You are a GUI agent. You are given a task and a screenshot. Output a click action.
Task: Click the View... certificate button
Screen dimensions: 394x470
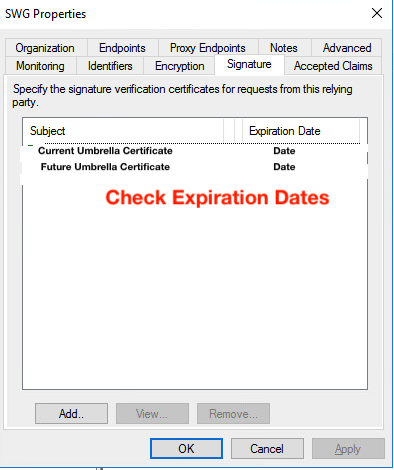click(x=152, y=414)
